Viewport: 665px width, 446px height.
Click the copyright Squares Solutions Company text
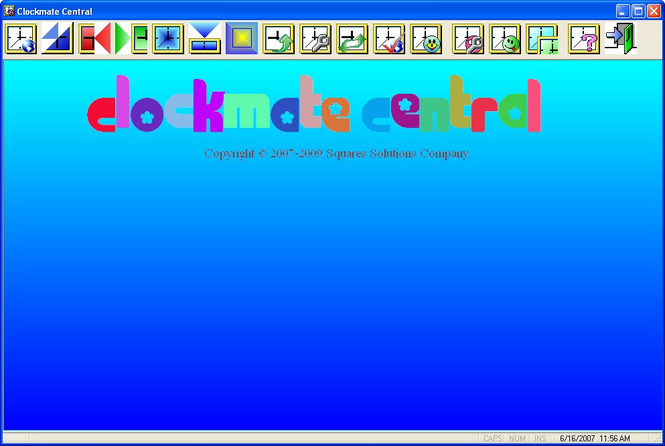click(x=336, y=153)
